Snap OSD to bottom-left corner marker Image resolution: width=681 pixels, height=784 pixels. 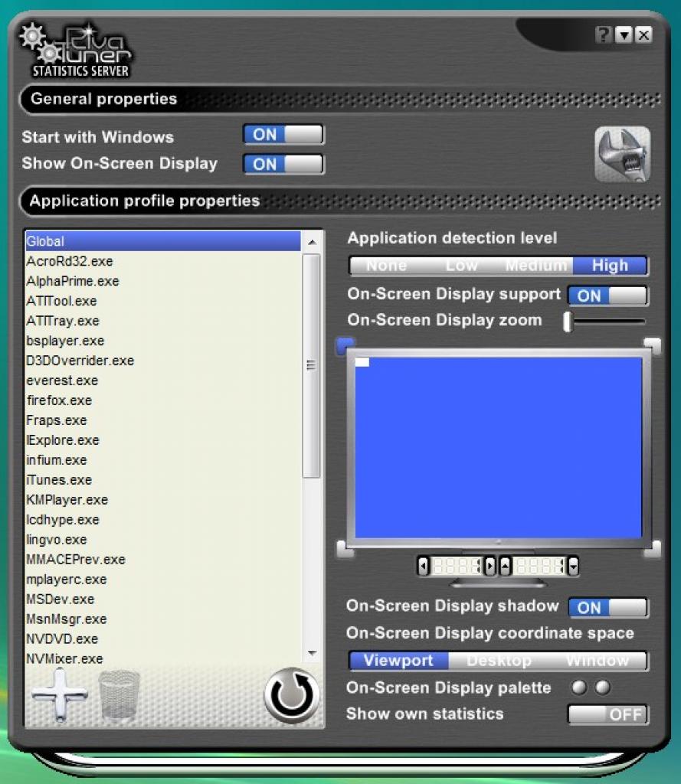tap(345, 549)
